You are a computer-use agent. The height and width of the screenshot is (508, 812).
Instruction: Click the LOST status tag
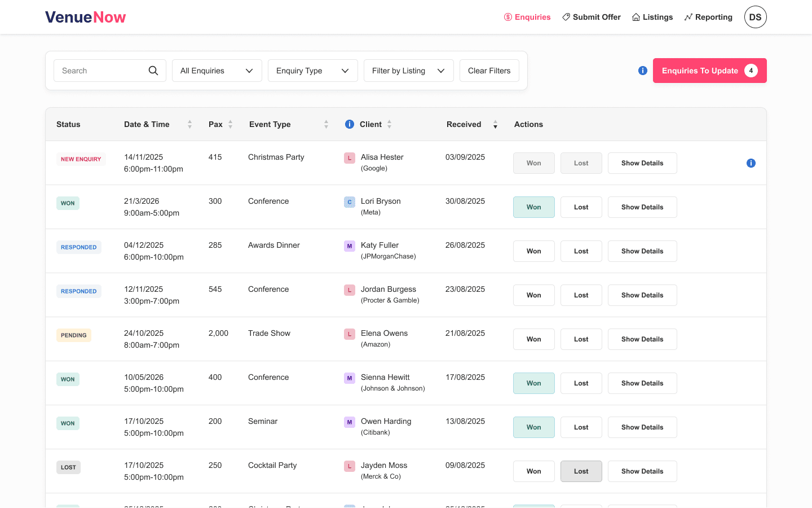coord(68,467)
